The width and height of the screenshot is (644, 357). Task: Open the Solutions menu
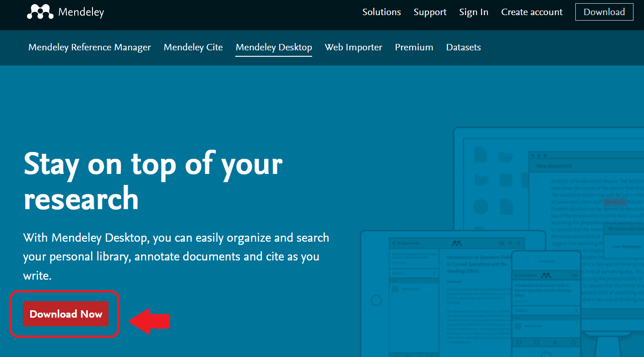click(381, 12)
